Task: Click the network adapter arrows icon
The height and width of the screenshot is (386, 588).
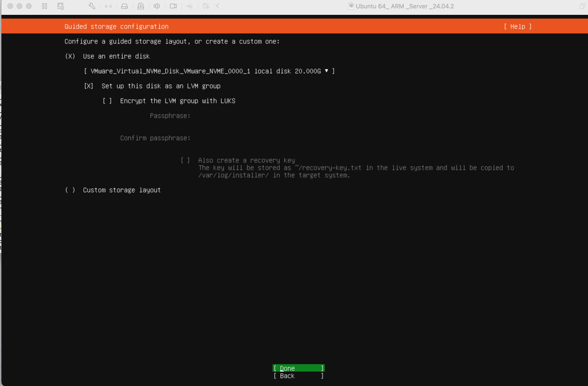Action: (x=108, y=6)
